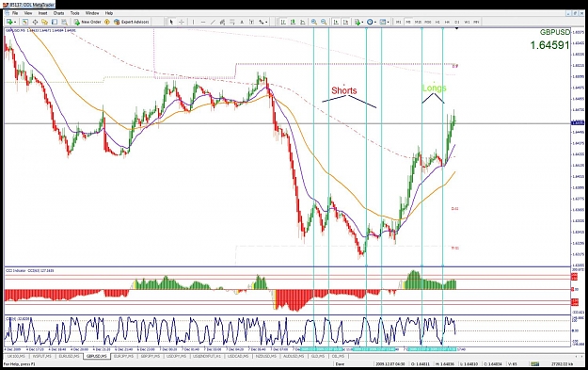588x370 pixels.
Task: Open the View menu
Action: point(28,13)
